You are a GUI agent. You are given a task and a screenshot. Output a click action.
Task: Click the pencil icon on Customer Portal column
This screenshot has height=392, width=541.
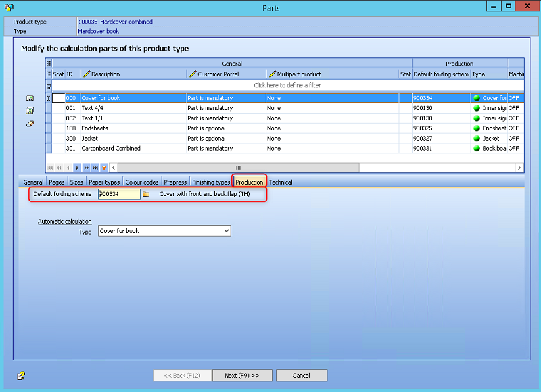click(x=193, y=74)
